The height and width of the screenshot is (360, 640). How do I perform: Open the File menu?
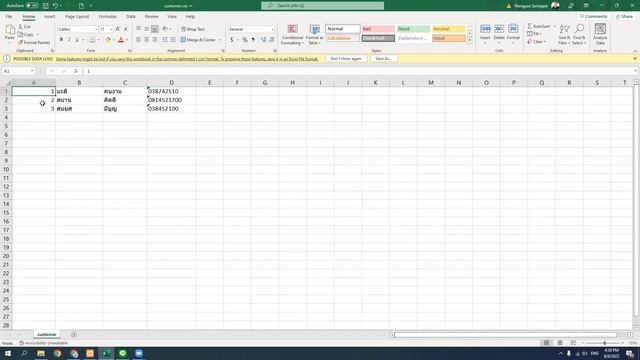click(x=9, y=17)
